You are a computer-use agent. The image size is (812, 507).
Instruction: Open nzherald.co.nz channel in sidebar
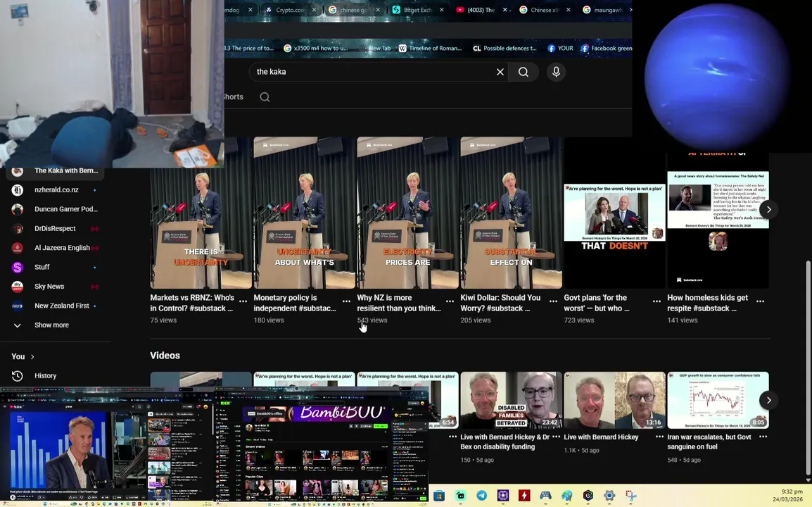pos(55,189)
